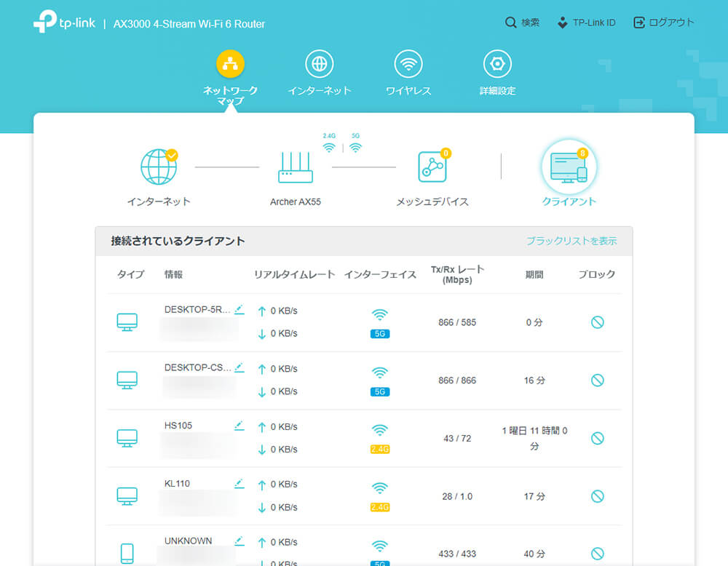This screenshot has height=566, width=728.
Task: Select the Archer AX55 router icon
Action: [296, 167]
